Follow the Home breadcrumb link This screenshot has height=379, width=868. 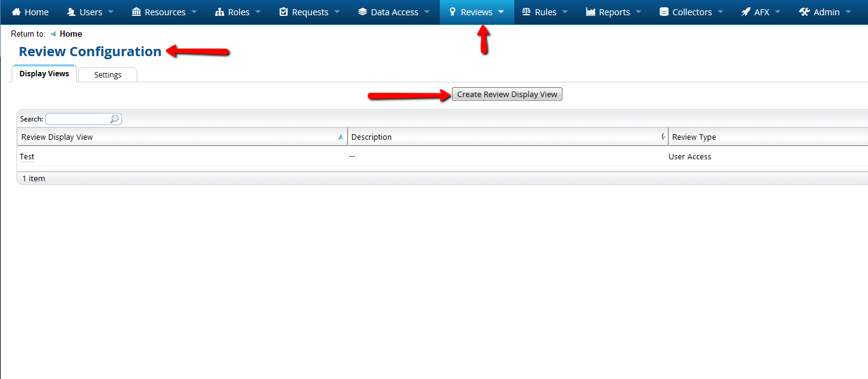point(71,34)
